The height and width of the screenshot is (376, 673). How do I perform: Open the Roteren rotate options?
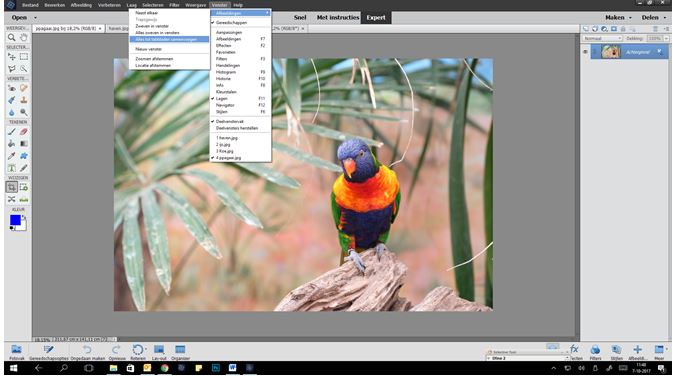click(138, 352)
